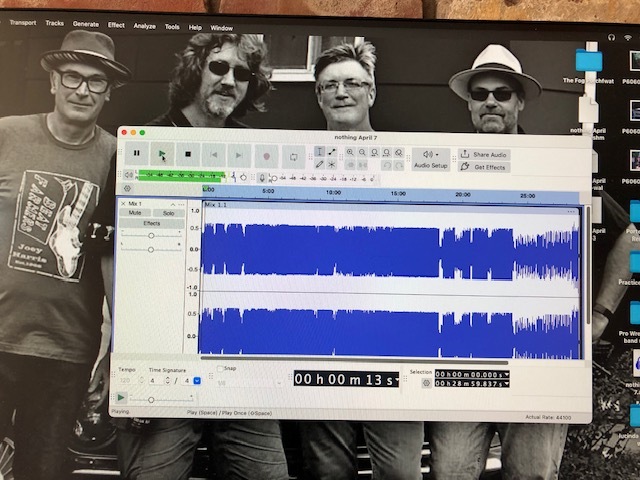Enable the Snap checkbox
The width and height of the screenshot is (640, 480).
pos(220,369)
